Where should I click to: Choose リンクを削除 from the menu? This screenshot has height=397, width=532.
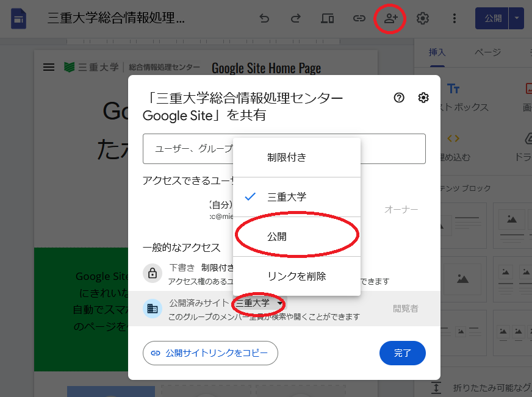tap(297, 276)
